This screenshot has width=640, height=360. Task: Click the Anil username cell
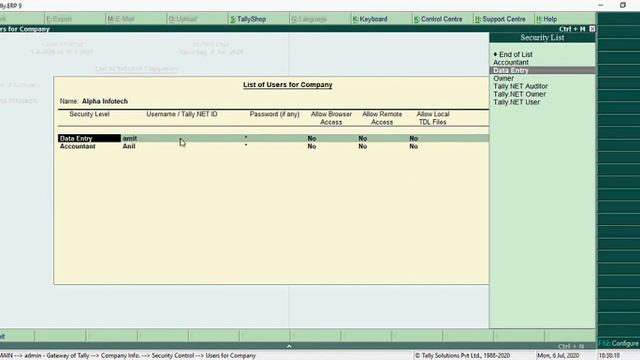pos(129,146)
